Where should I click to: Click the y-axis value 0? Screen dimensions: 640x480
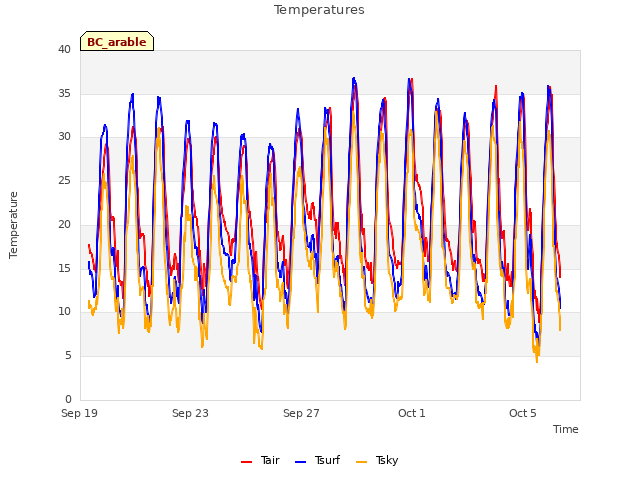click(68, 399)
